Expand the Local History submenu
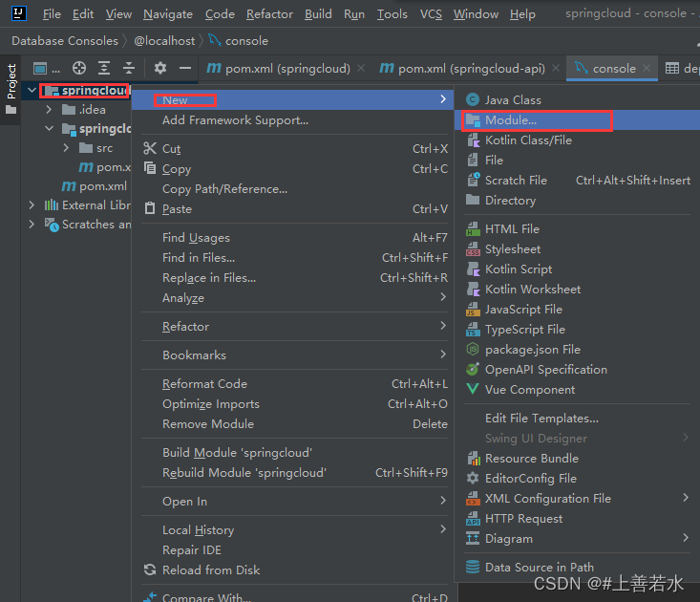Viewport: 700px width, 602px height. (x=293, y=530)
